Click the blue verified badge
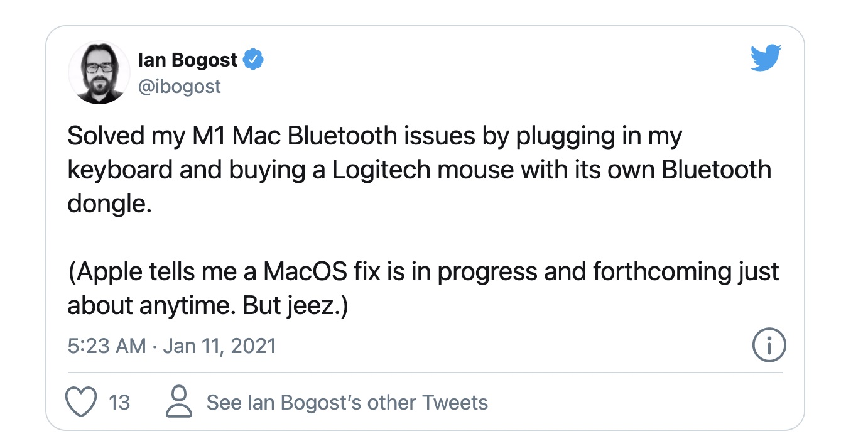Image resolution: width=868 pixels, height=441 pixels. (254, 60)
